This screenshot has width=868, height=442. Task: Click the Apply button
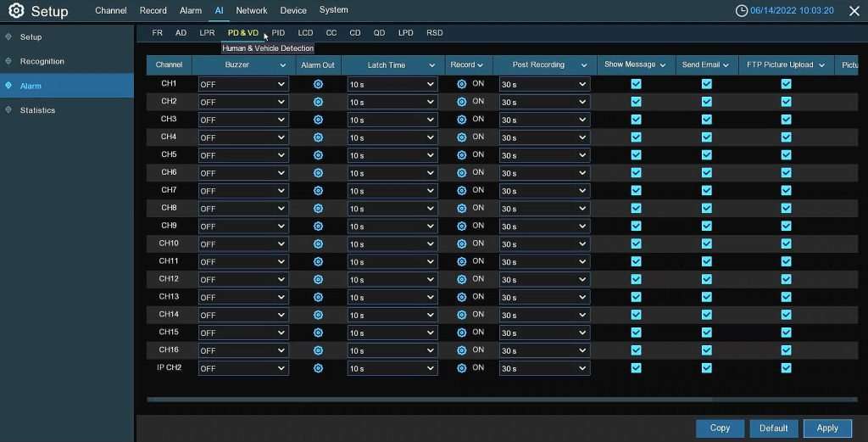click(x=827, y=428)
